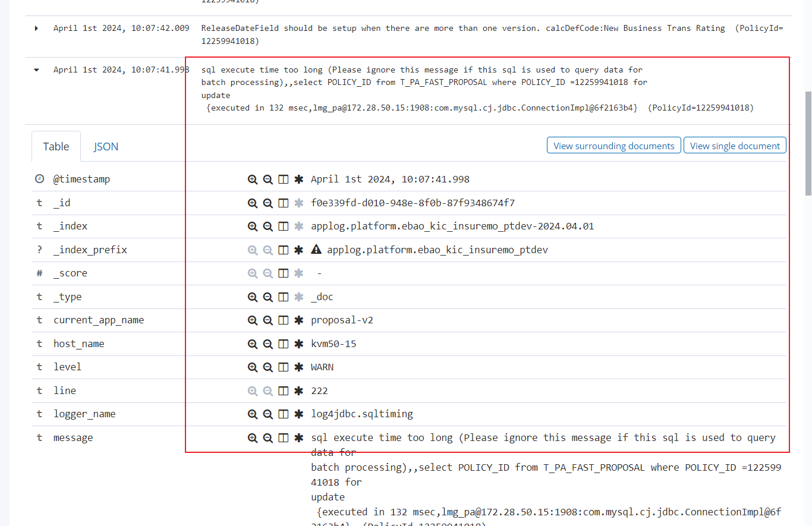Filter for the _index value

coord(253,226)
